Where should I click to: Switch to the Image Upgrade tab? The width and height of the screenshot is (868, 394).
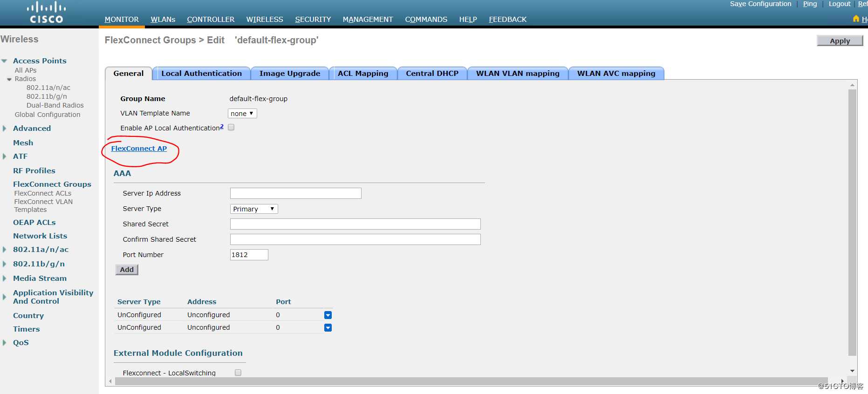[290, 74]
